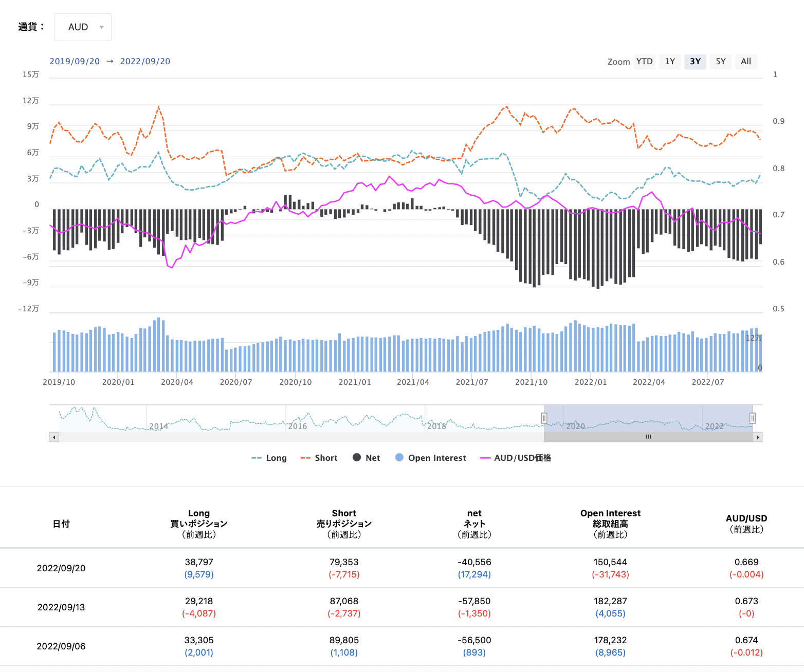Click the weekly change (-31,743)

611,574
